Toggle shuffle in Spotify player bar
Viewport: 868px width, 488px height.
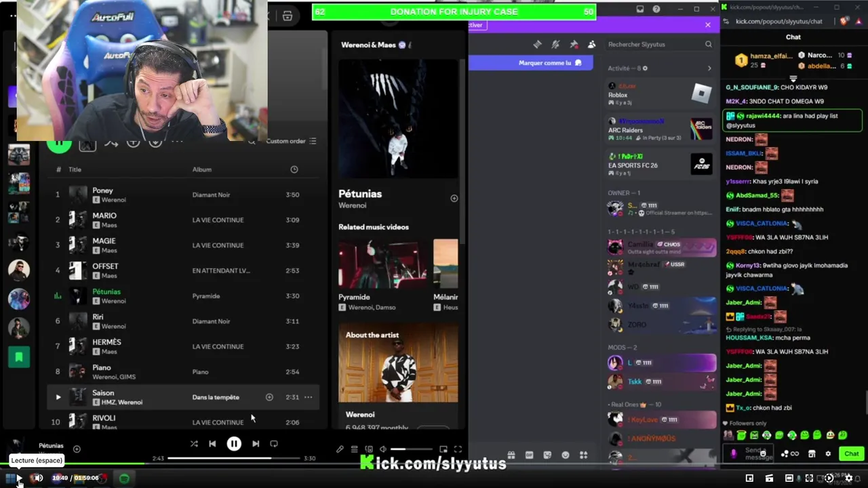pyautogui.click(x=194, y=444)
